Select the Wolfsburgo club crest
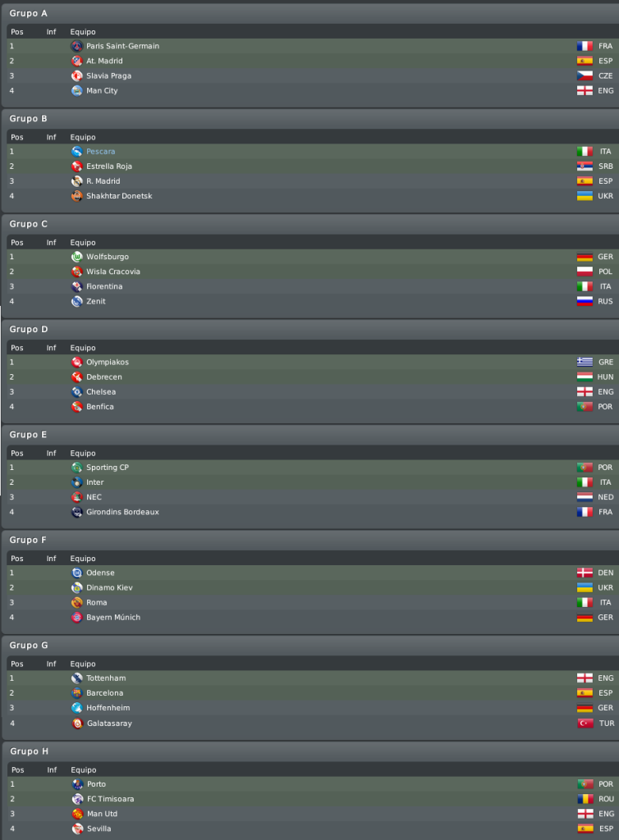 [x=76, y=257]
